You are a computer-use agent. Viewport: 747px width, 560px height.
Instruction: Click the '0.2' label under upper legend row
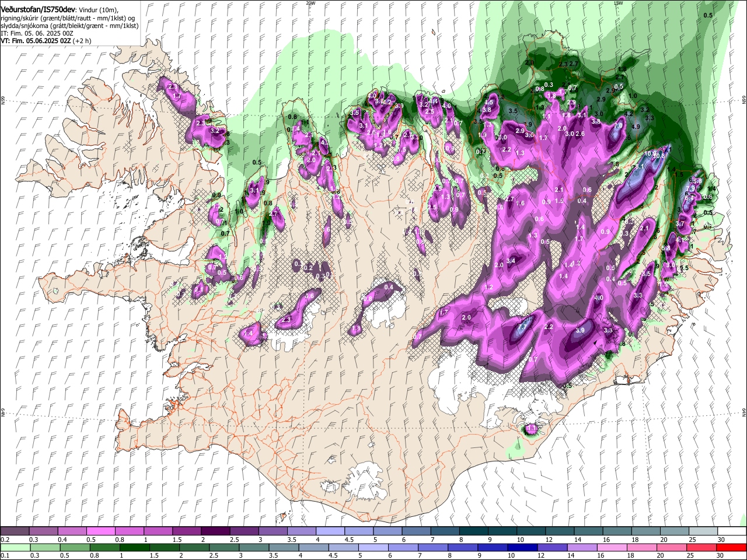(5, 540)
